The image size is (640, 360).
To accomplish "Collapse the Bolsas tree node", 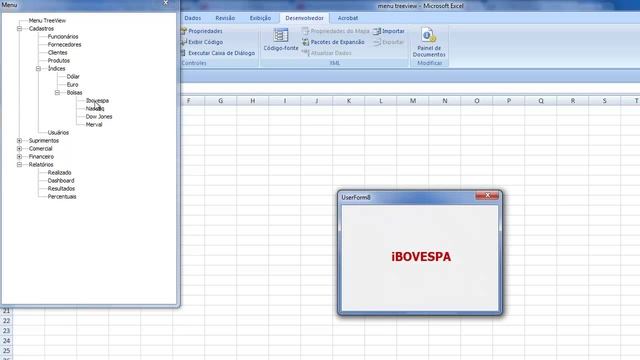I will [x=57, y=93].
